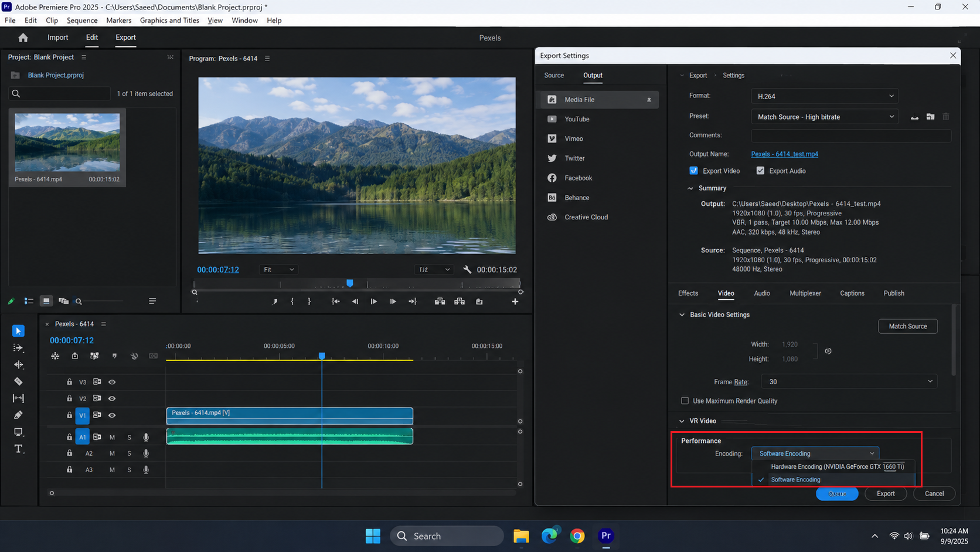Switch project panel to icon view

(46, 301)
